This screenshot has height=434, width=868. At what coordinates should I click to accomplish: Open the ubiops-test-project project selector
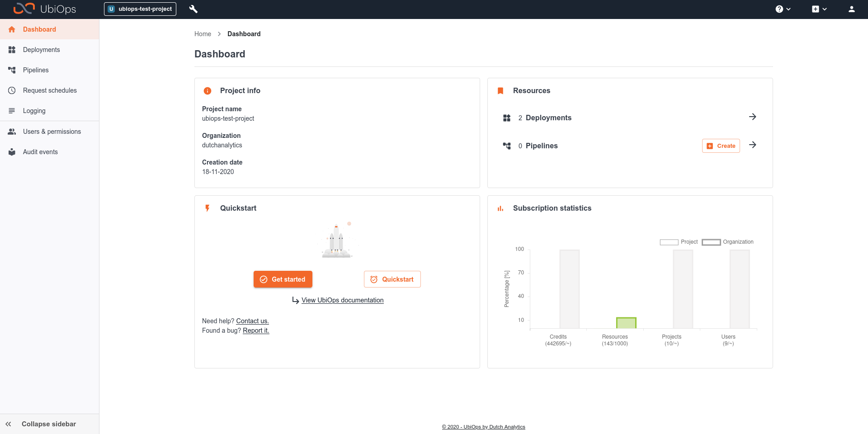tap(140, 9)
